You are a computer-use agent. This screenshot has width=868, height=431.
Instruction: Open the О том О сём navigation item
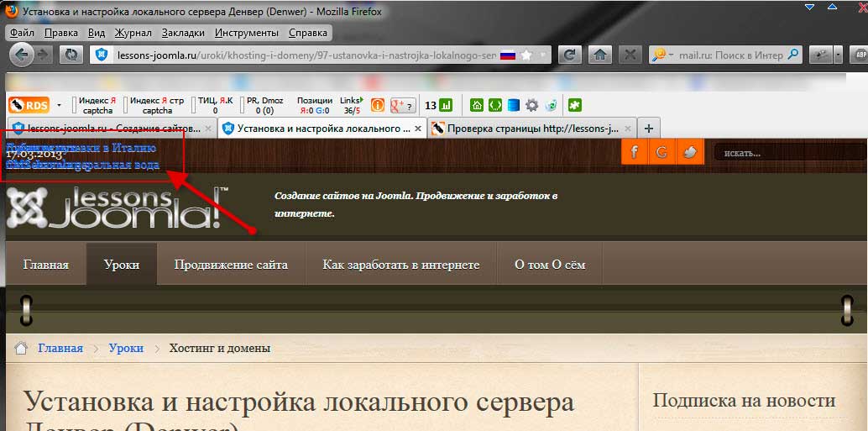pos(550,265)
